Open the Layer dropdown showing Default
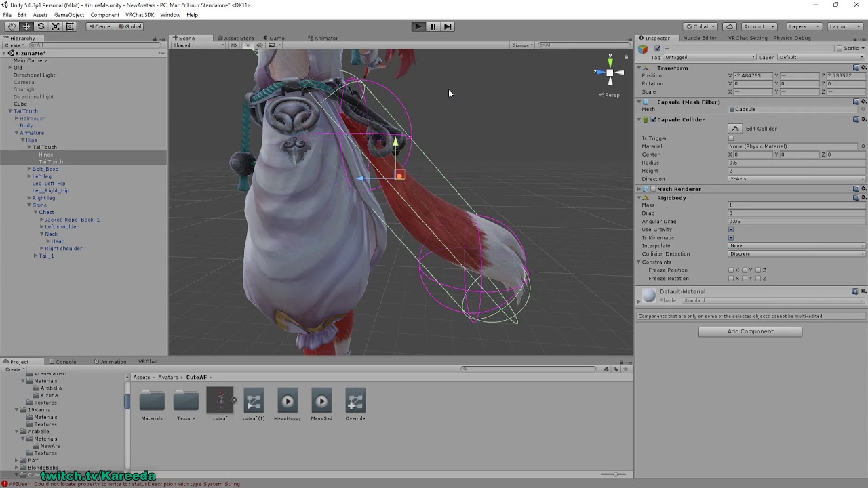The width and height of the screenshot is (868, 488). point(821,58)
